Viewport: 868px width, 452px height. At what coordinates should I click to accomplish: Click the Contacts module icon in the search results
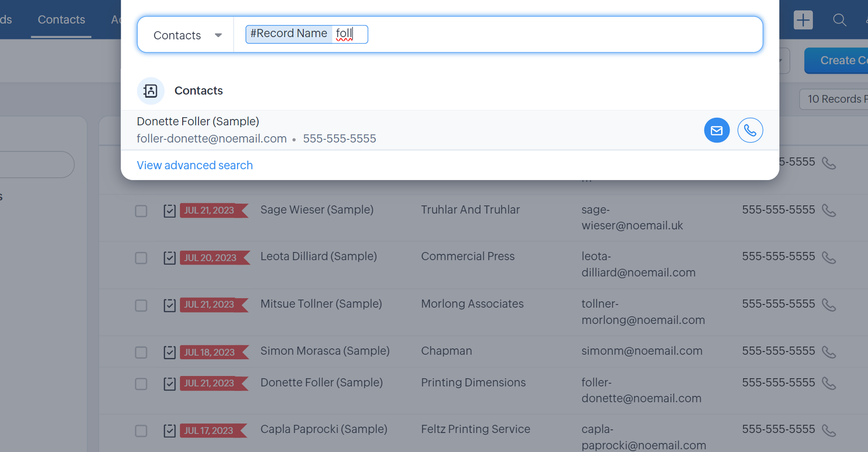click(151, 91)
